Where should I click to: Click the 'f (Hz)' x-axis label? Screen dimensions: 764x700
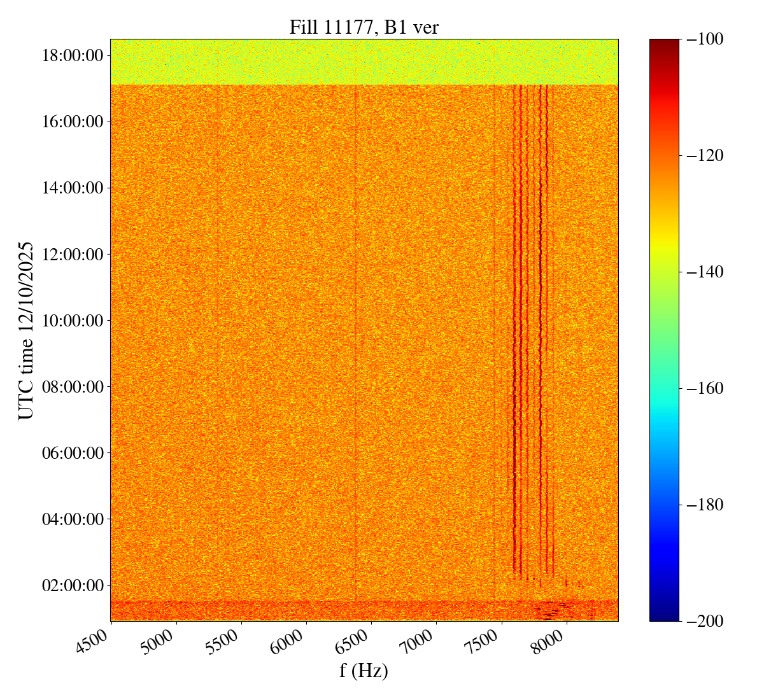(x=364, y=671)
